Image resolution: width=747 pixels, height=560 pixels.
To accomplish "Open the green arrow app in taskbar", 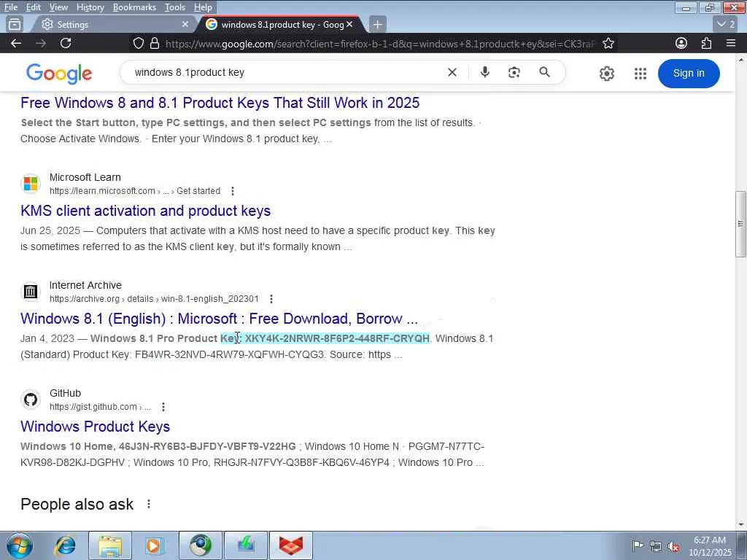I will 246,545.
